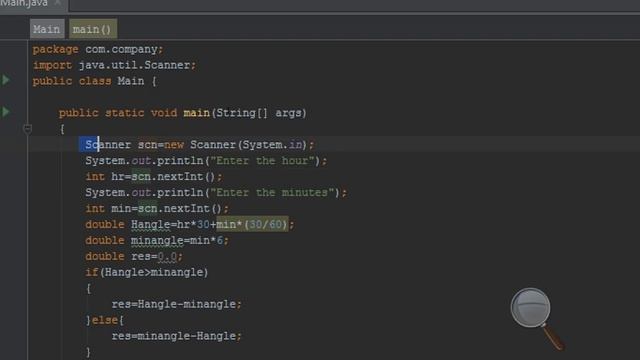Click 'min=scn.nextInt()' statement
640x360 pixels.
click(x=167, y=209)
